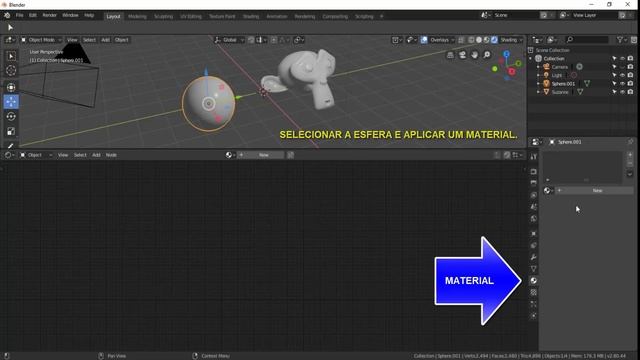The image size is (640, 360).
Task: Open the Render menu
Action: 49,16
